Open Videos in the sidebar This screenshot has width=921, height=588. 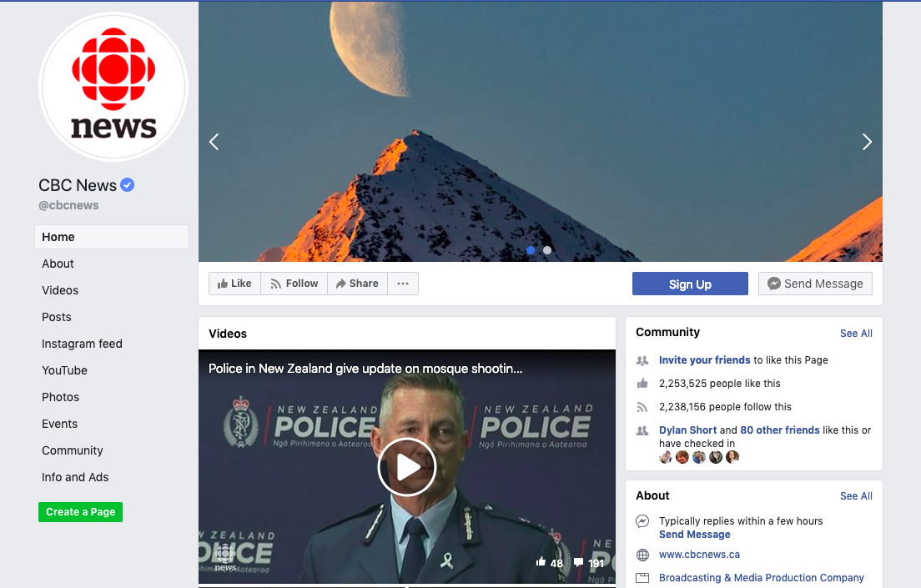(x=60, y=290)
